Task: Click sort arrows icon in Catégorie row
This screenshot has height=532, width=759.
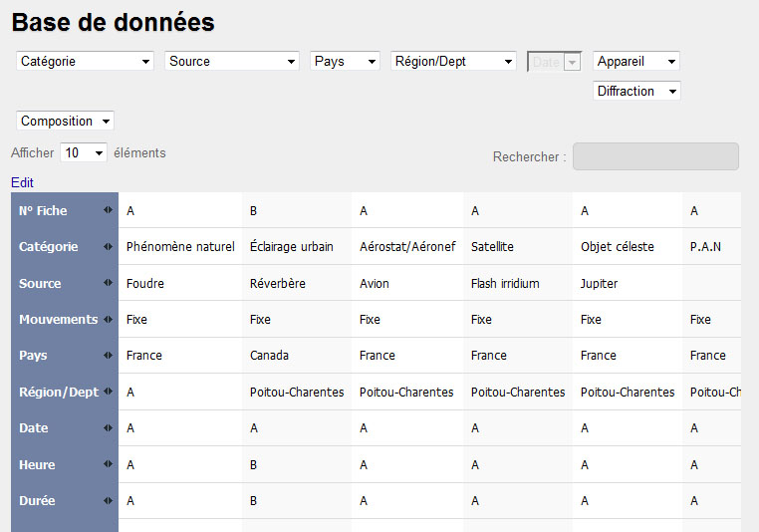Action: [108, 247]
